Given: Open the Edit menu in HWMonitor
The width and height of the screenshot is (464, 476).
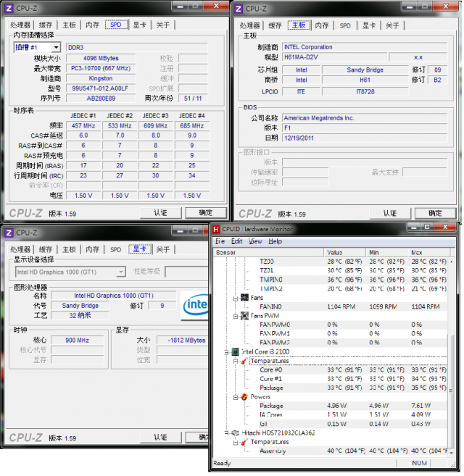Looking at the screenshot, I should tap(236, 241).
